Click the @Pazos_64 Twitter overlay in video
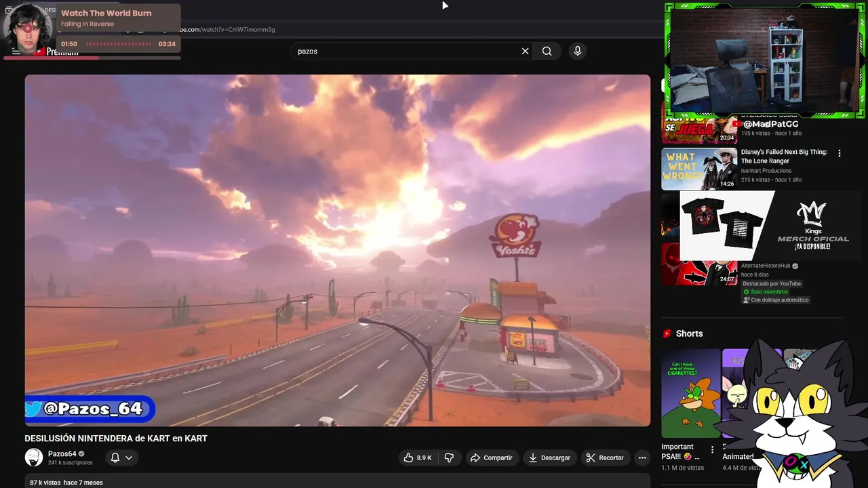868x488 pixels. (x=89, y=409)
